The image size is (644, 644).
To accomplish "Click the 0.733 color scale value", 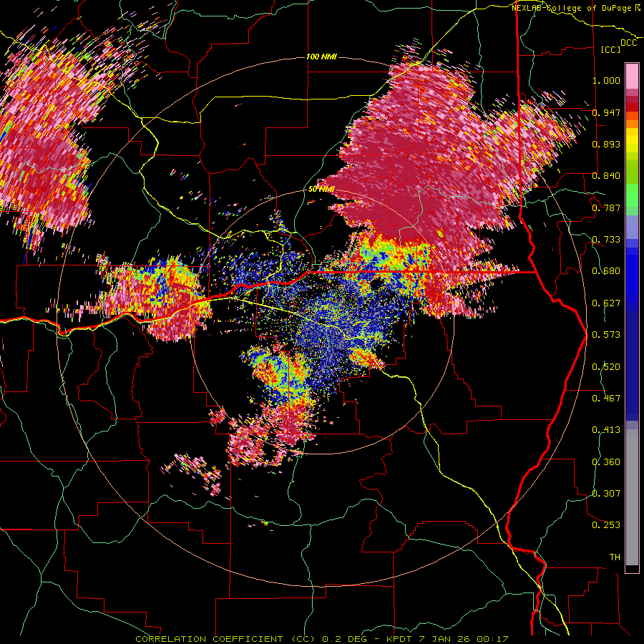I will [606, 240].
